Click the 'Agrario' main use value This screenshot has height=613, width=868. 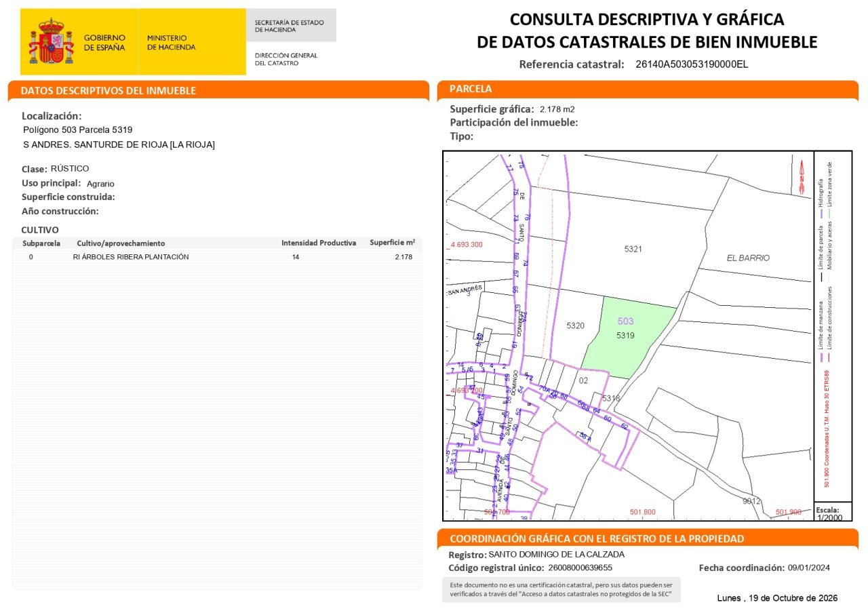[x=101, y=184]
